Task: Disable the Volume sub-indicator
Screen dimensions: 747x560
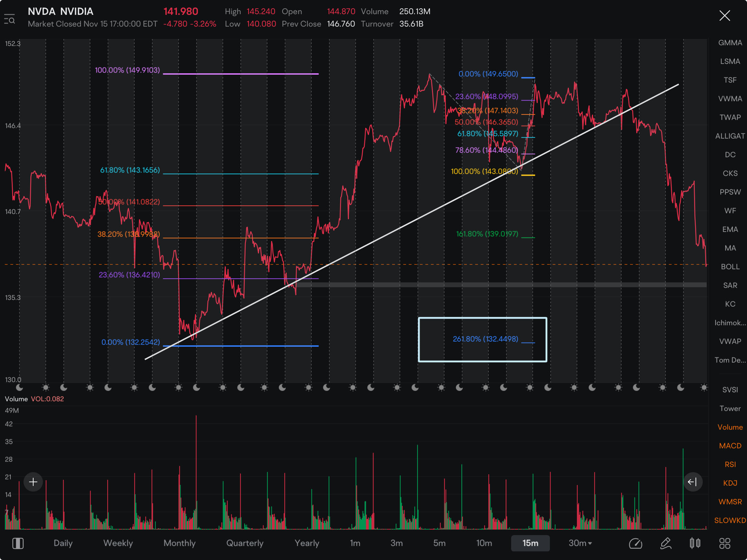Action: (x=730, y=427)
